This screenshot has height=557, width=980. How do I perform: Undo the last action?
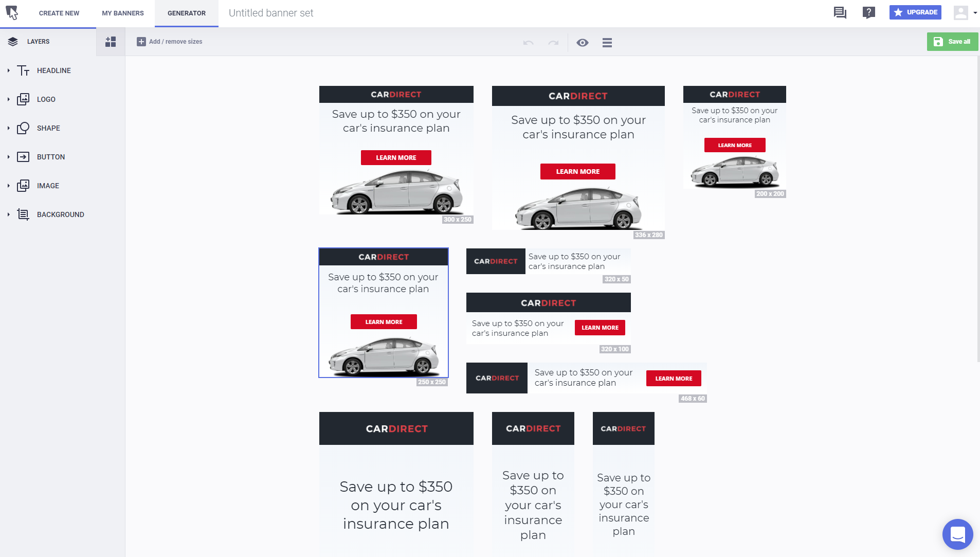pyautogui.click(x=528, y=43)
